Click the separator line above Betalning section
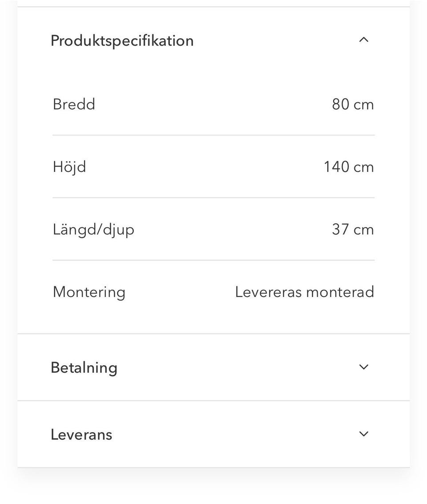The image size is (427, 504). coord(213,334)
